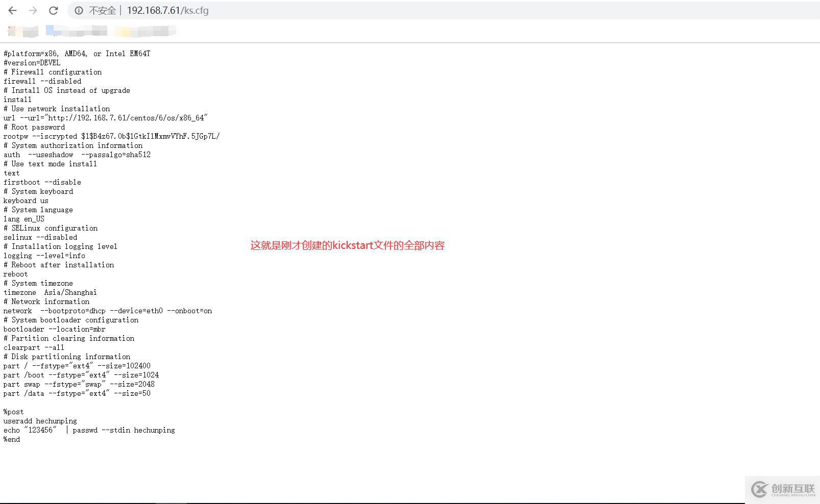The height and width of the screenshot is (504, 820).
Task: Click the '# Root password' comment
Action: click(x=34, y=127)
